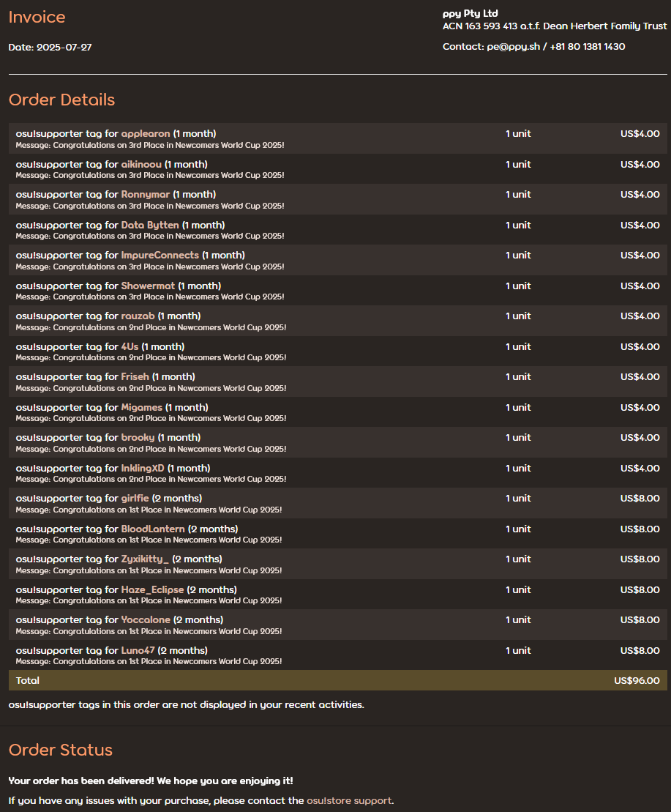
Task: Open the Showermat user link
Action: click(148, 286)
